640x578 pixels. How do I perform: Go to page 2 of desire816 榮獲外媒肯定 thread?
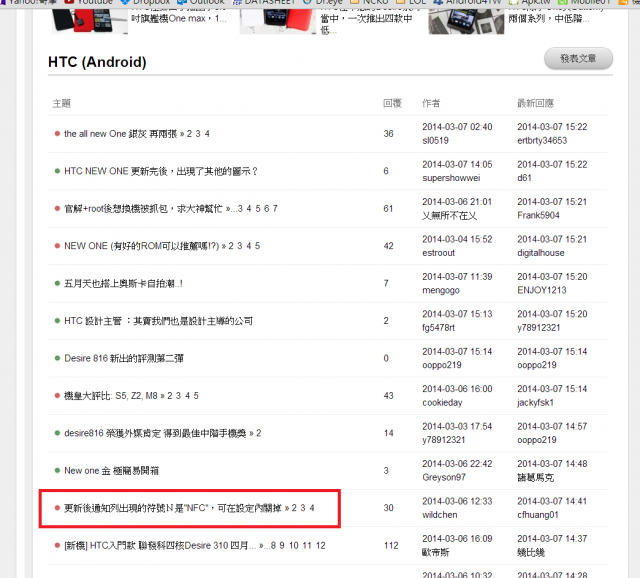point(258,433)
